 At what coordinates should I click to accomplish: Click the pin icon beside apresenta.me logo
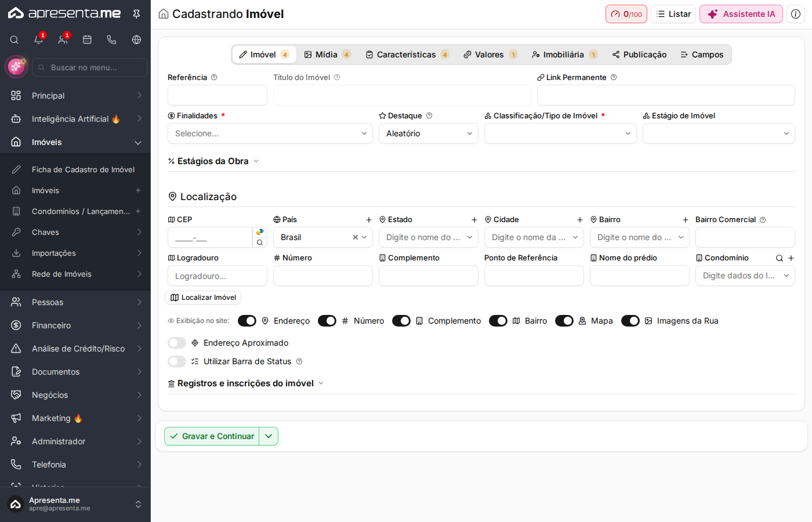tap(136, 14)
